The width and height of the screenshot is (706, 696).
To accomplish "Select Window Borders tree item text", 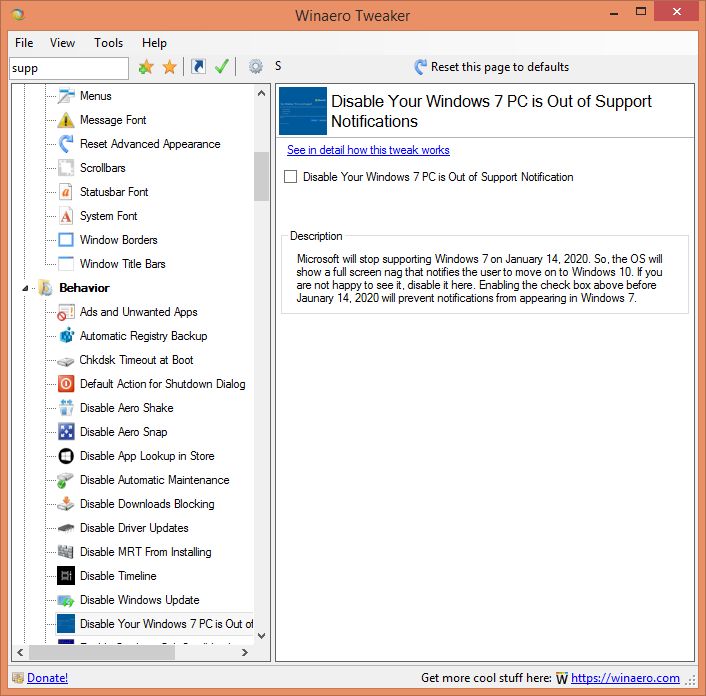I will (118, 240).
